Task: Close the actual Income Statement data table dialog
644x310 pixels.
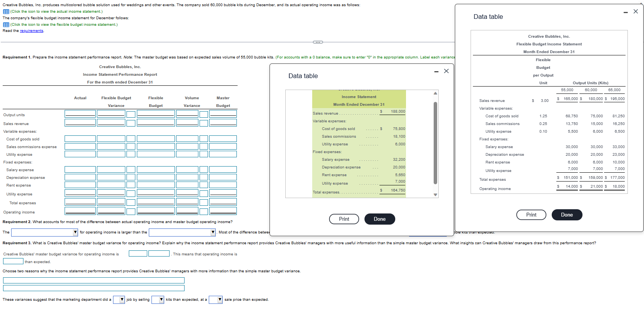Action: [446, 71]
